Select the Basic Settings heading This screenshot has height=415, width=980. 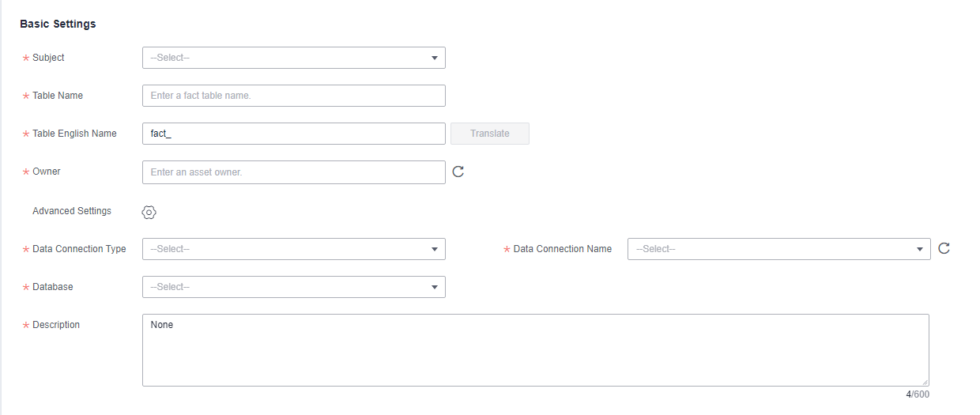tap(58, 24)
